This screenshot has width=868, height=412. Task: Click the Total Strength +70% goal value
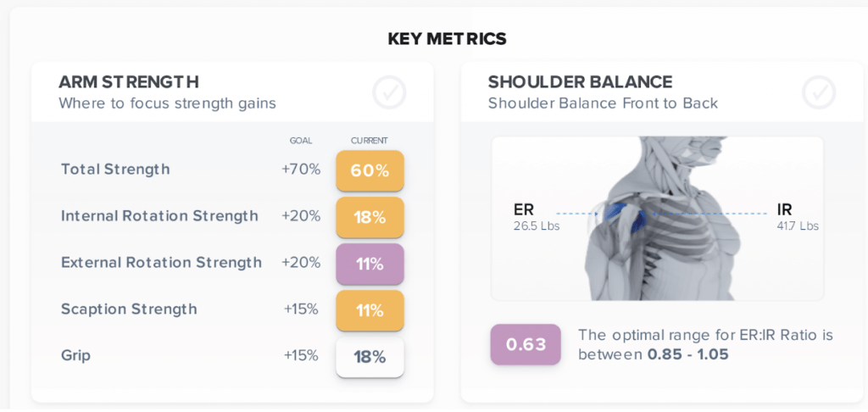tap(301, 170)
